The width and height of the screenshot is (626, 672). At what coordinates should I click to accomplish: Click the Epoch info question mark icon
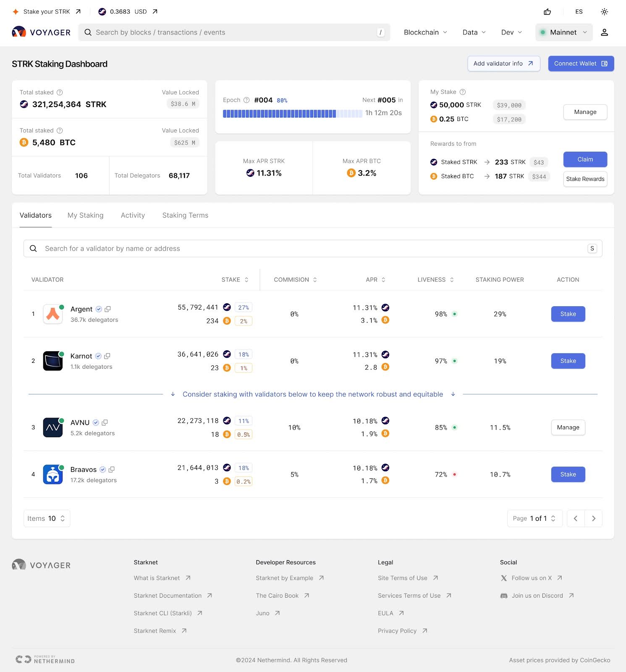coord(246,100)
